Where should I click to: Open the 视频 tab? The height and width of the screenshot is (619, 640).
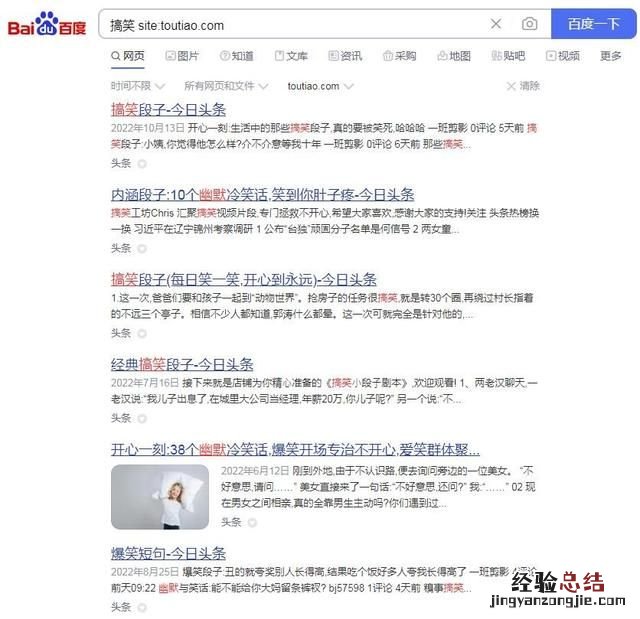[x=563, y=56]
